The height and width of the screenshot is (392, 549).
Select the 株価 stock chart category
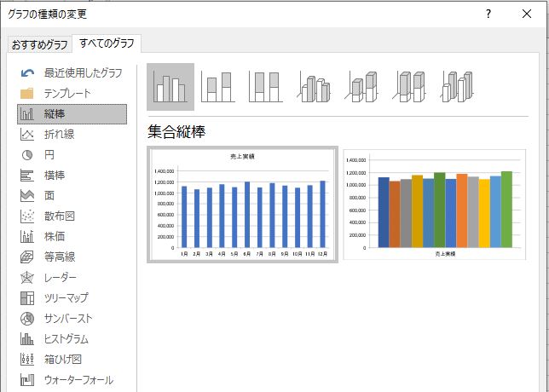pyautogui.click(x=72, y=237)
